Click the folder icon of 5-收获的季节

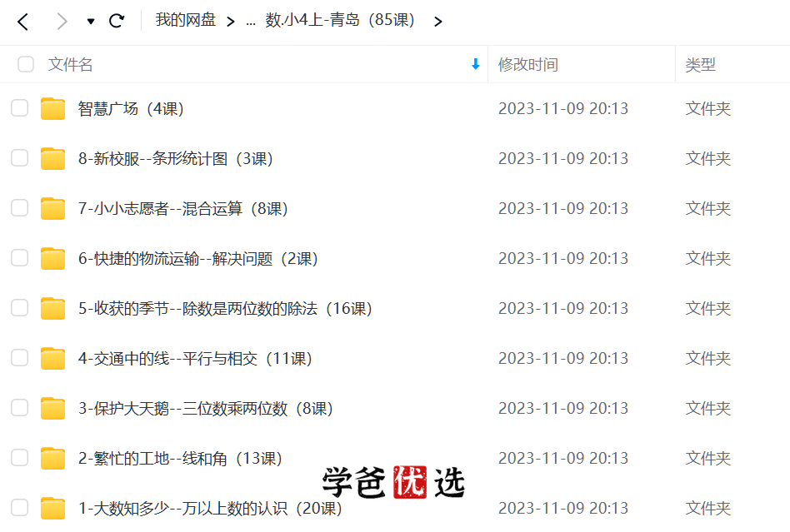pyautogui.click(x=52, y=308)
